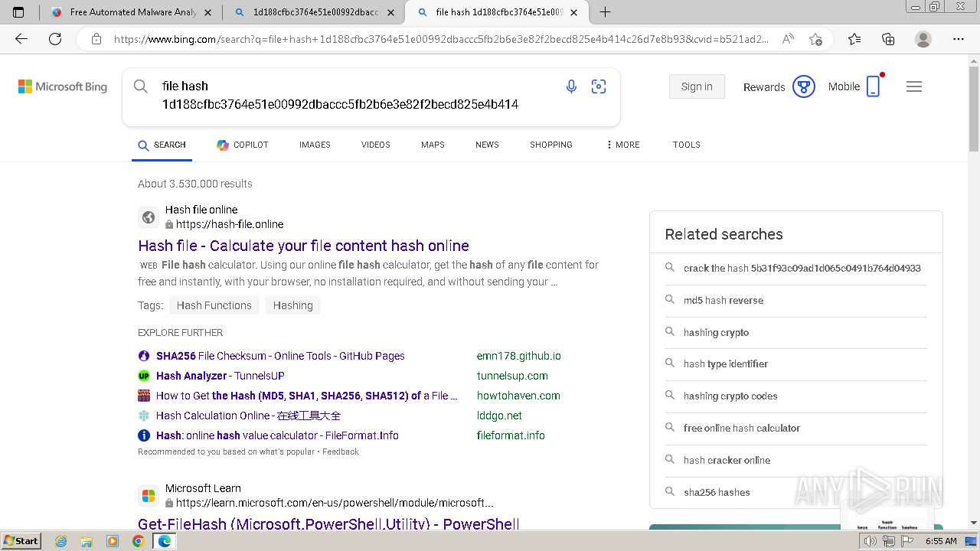Search related 'hashing crypto codes'
The height and width of the screenshot is (551, 980).
[730, 396]
